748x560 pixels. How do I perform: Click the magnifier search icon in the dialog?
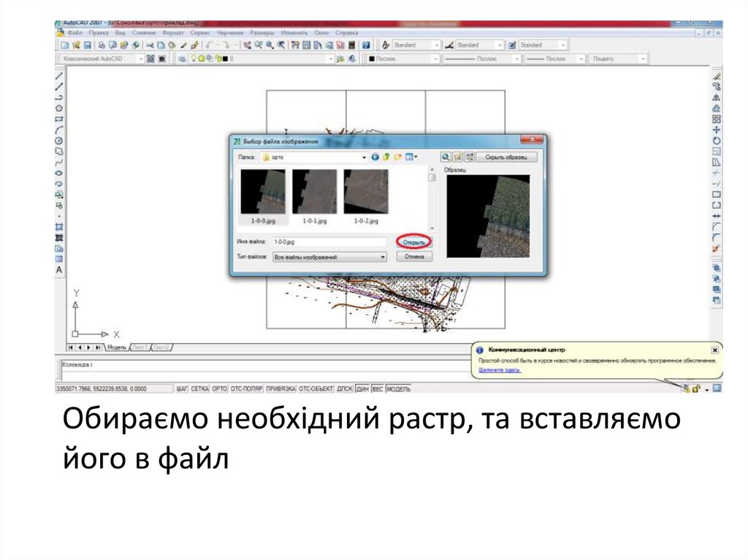click(446, 157)
